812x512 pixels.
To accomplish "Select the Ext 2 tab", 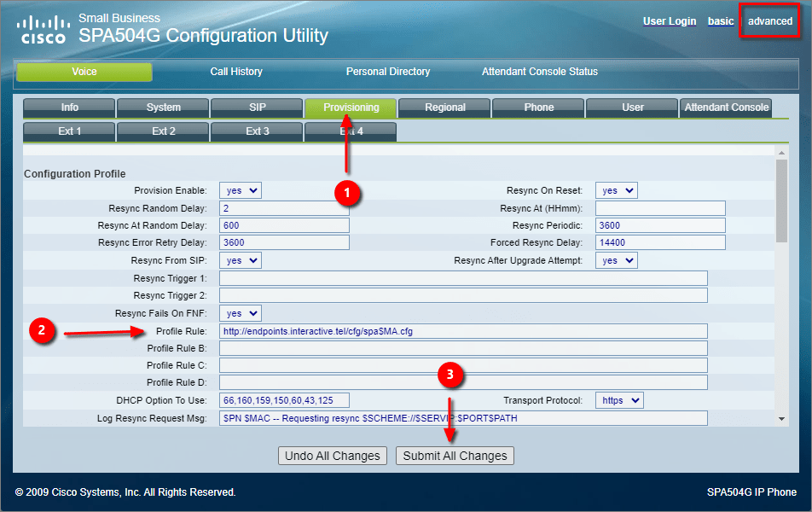I will (x=162, y=131).
